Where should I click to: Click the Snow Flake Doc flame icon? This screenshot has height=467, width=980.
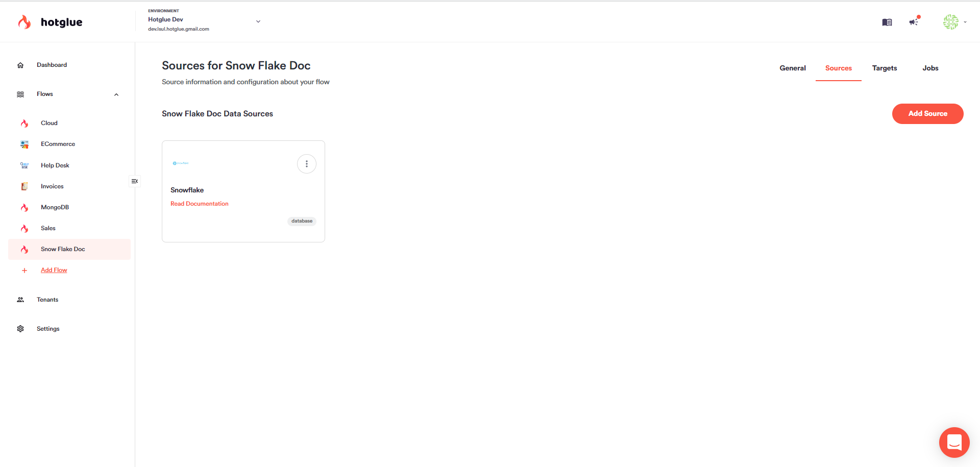point(24,250)
